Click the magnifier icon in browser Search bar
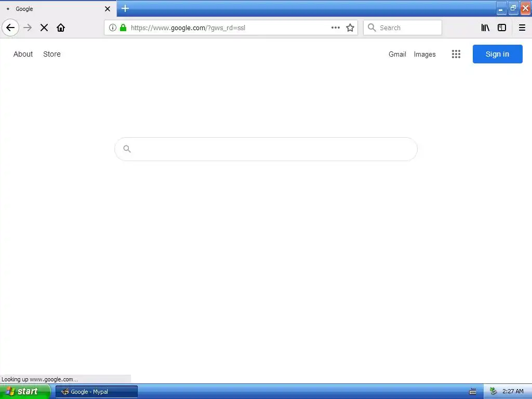Viewport: 532px width, 399px height. 372,28
